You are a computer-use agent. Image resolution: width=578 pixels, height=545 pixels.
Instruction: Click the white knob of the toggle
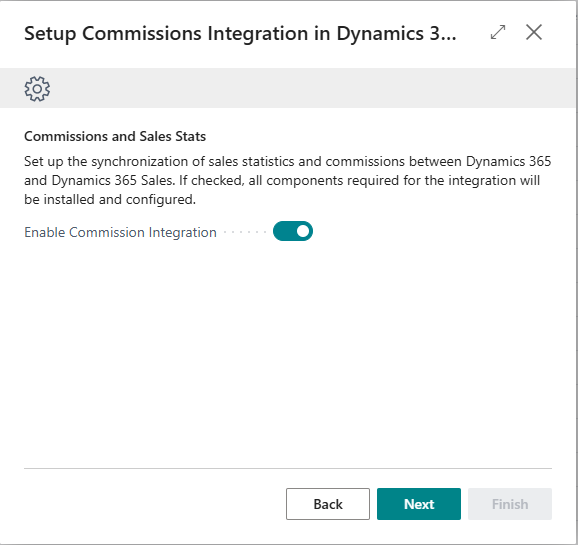(303, 231)
